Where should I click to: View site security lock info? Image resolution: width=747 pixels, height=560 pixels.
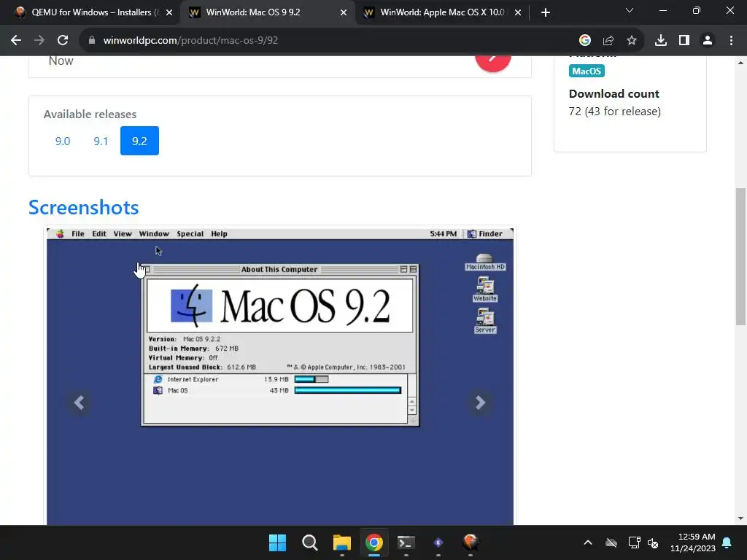tap(92, 41)
